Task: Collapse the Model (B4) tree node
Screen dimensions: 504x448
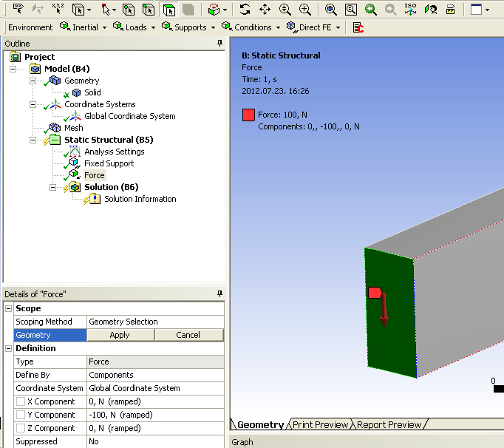Action: click(x=13, y=69)
